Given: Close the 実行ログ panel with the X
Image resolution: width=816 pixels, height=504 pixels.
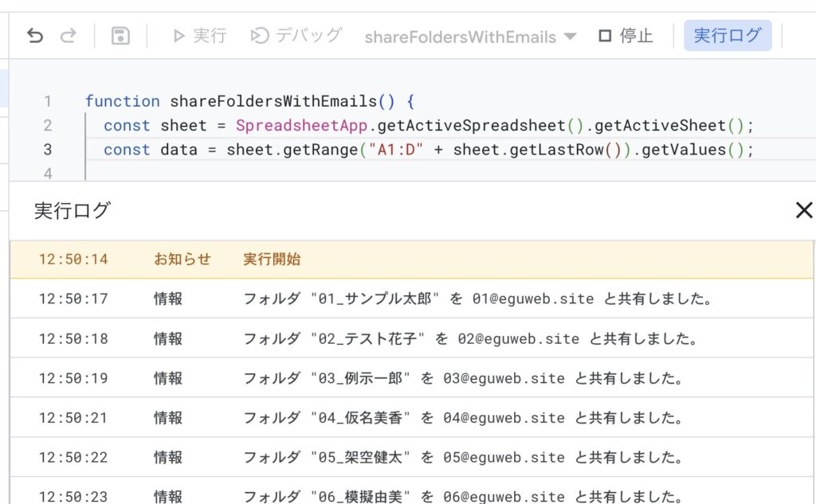Looking at the screenshot, I should [803, 210].
